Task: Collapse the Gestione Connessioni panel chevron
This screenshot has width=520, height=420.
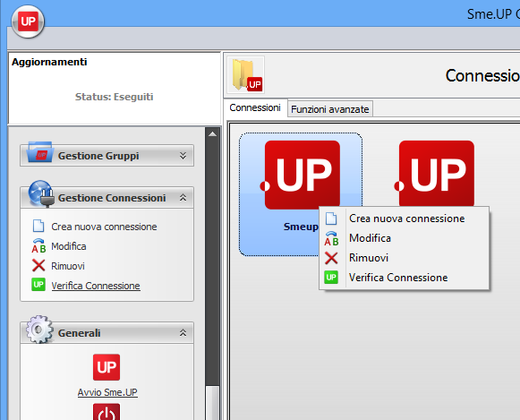Action: tap(183, 198)
